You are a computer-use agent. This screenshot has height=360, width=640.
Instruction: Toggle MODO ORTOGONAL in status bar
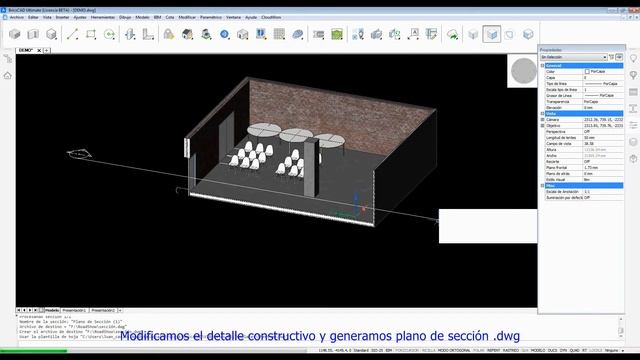coord(453,350)
